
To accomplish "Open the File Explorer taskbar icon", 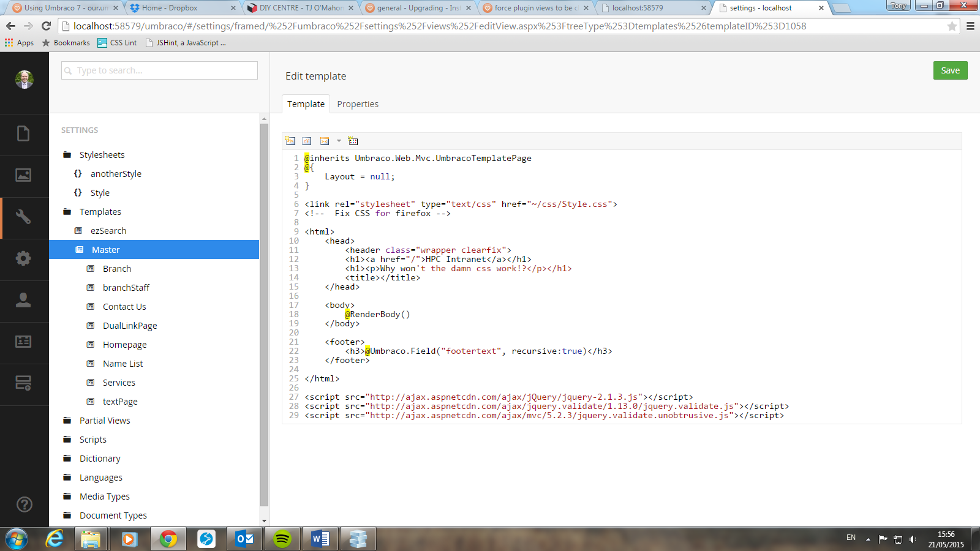I will pos(91,539).
